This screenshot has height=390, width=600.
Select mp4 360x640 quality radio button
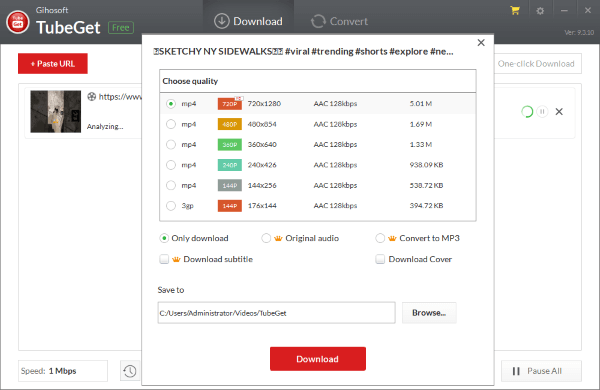pyautogui.click(x=171, y=145)
